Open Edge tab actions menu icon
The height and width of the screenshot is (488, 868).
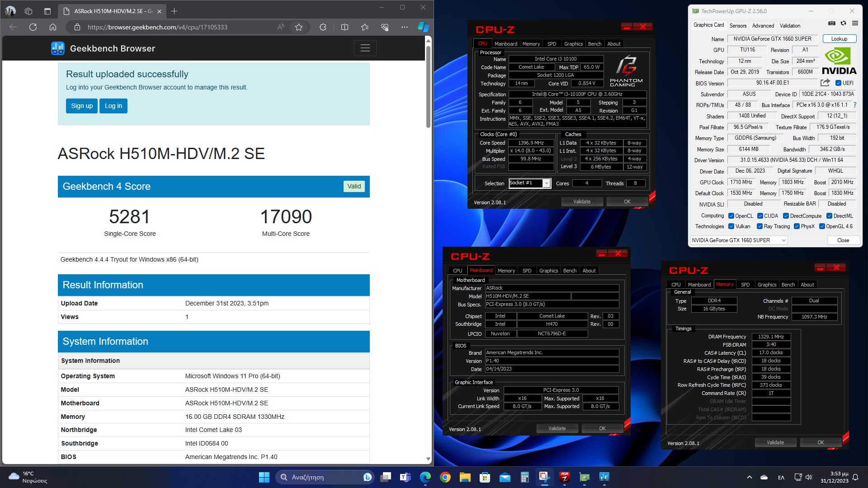(x=47, y=11)
